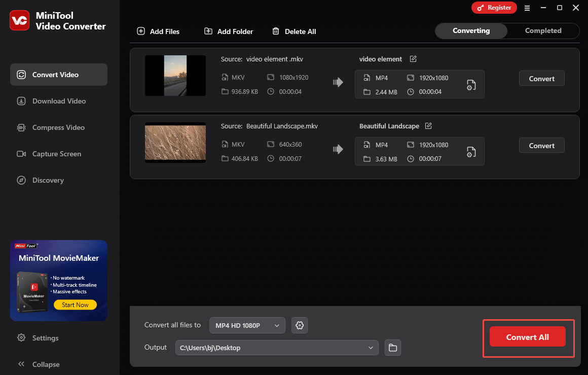Open output format settings for video element
Viewport: 588px width, 375px height.
point(471,85)
